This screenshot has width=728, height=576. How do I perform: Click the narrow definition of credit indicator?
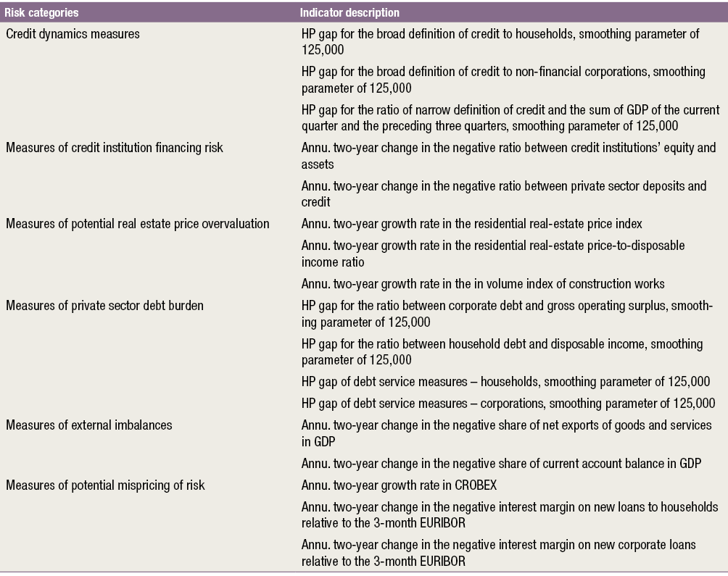coord(510,117)
